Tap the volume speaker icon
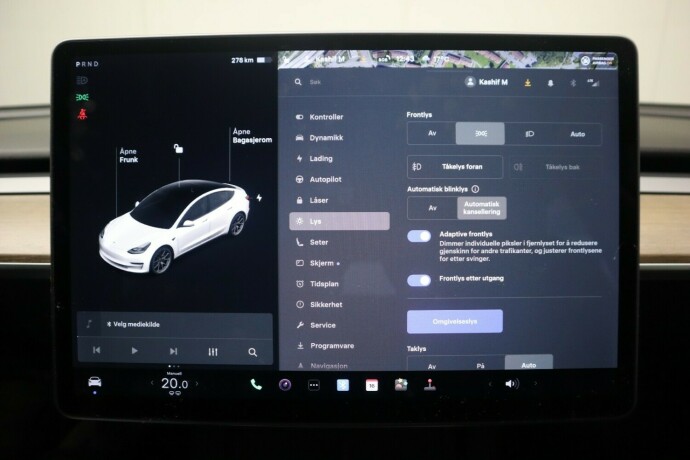This screenshot has width=690, height=460. point(511,384)
